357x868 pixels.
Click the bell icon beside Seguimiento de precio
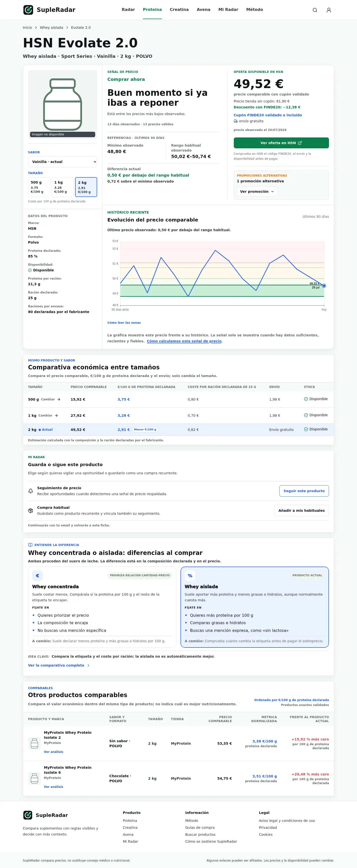pos(31,491)
